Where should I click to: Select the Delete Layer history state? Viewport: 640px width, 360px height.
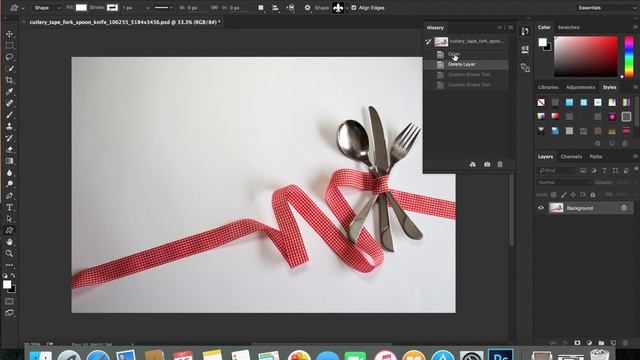coord(466,64)
